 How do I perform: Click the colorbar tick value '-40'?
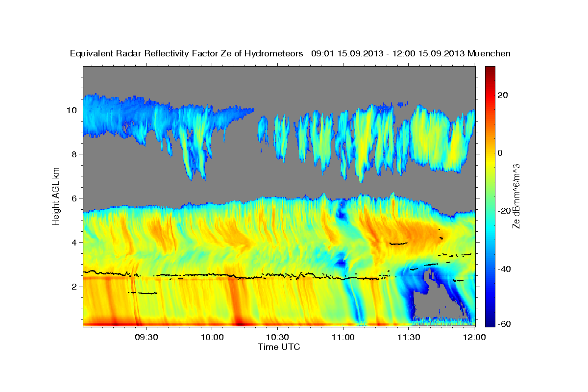pyautogui.click(x=505, y=269)
